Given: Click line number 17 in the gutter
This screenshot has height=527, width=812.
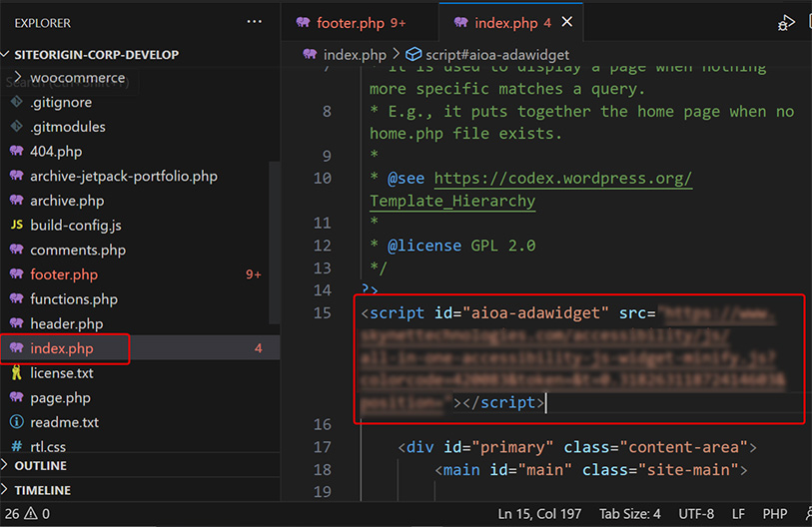Looking at the screenshot, I should [x=323, y=447].
